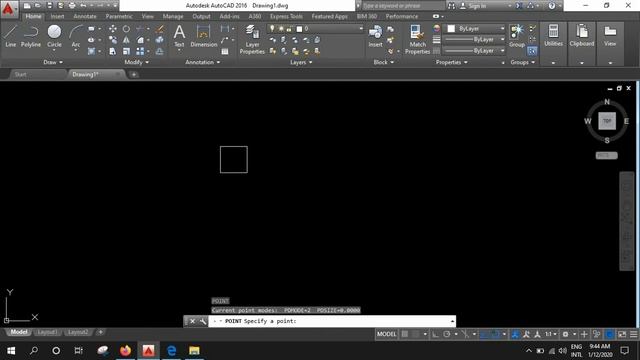This screenshot has height=360, width=640.
Task: Switch to the Parametric ribbon tab
Action: (119, 16)
